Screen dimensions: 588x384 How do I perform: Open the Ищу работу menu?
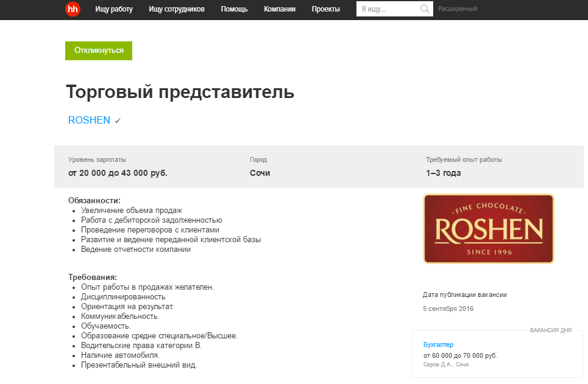pos(114,9)
